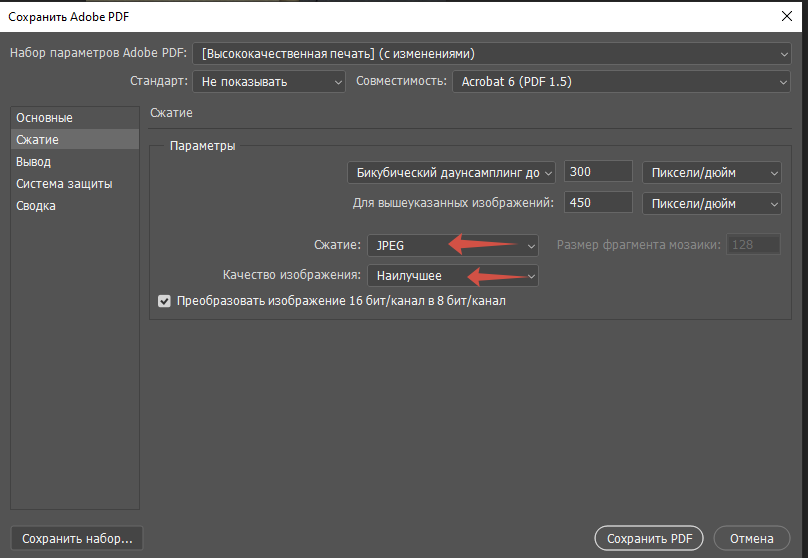This screenshot has height=558, width=808.
Task: Select the Основные section in the sidebar
Action: click(75, 118)
